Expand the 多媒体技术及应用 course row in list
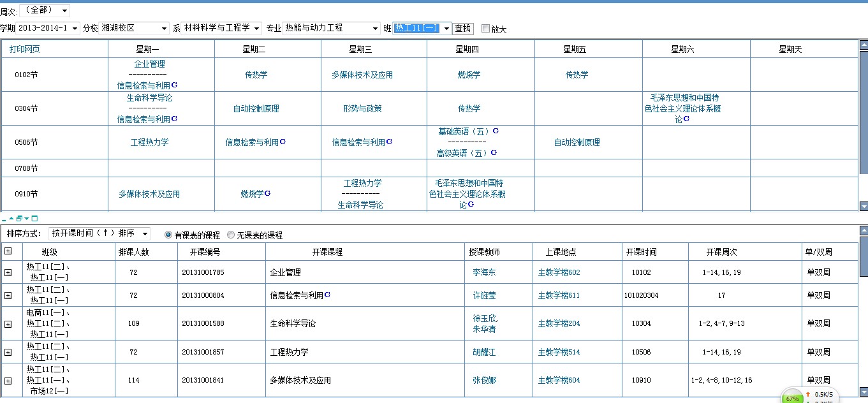This screenshot has width=868, height=403. tap(8, 381)
